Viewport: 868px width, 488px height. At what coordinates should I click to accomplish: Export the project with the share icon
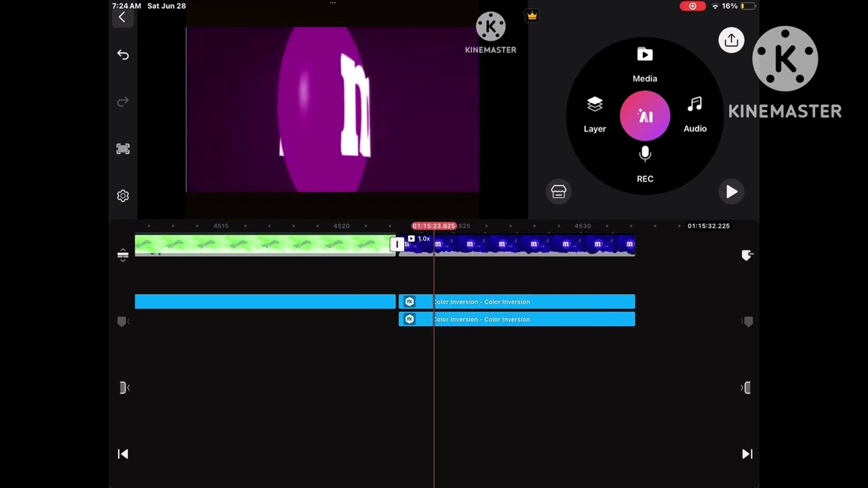click(731, 41)
